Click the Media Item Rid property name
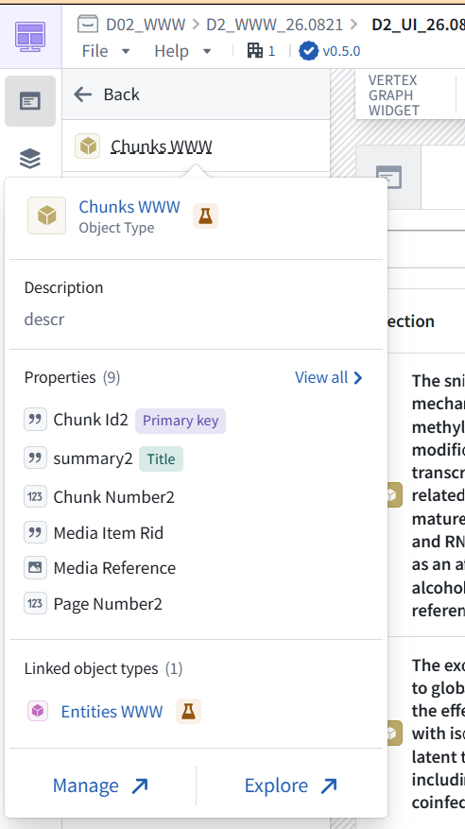This screenshot has height=829, width=465. [108, 532]
